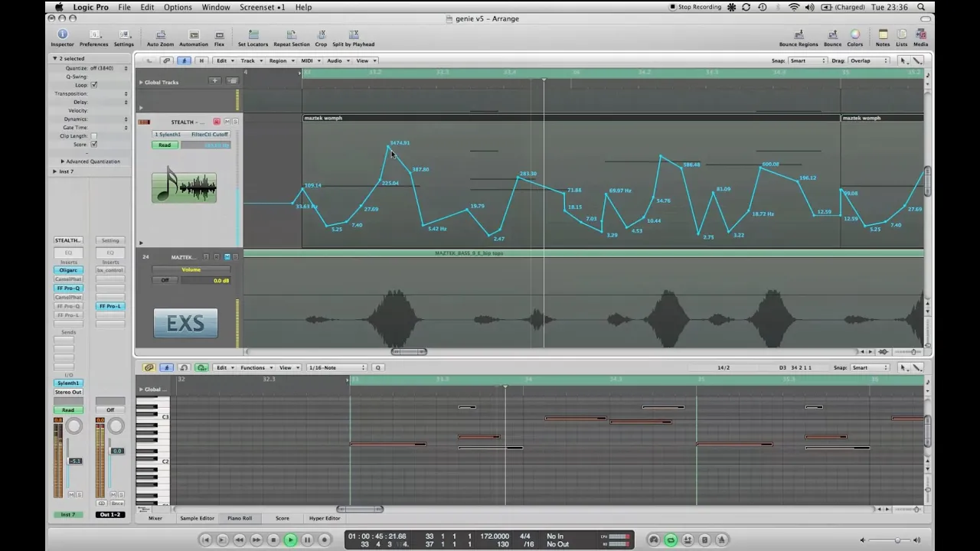The width and height of the screenshot is (980, 551).
Task: Open the Colors palette icon
Action: click(855, 34)
